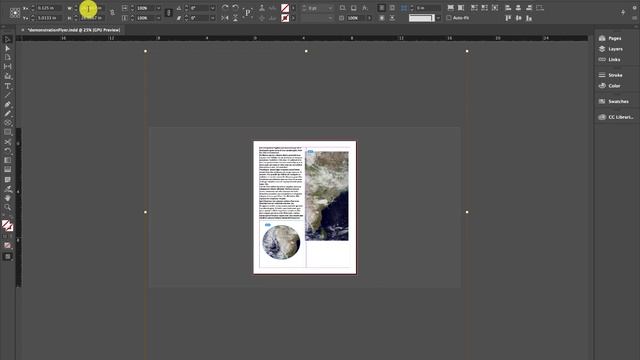Select the Content Collector tool

7,76
